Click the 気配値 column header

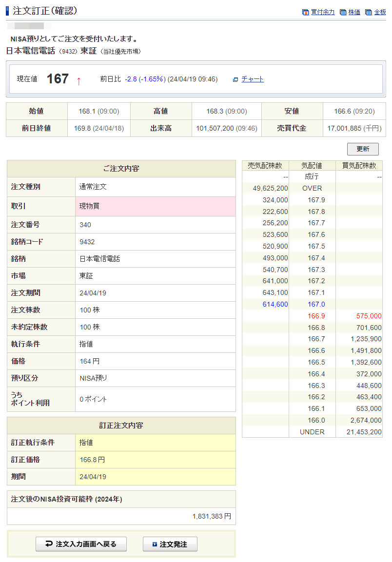312,166
